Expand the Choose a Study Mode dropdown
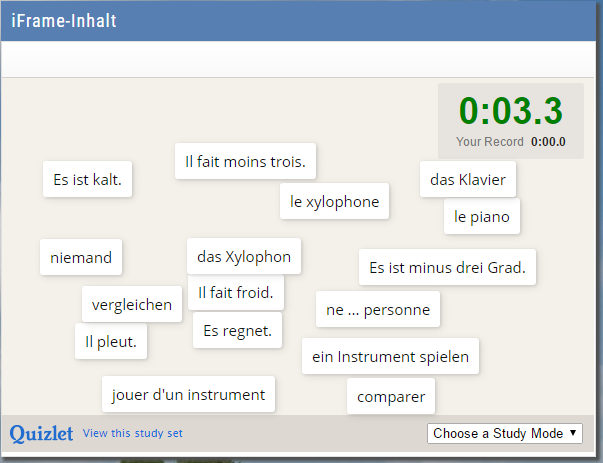The height and width of the screenshot is (463, 603). [x=505, y=433]
